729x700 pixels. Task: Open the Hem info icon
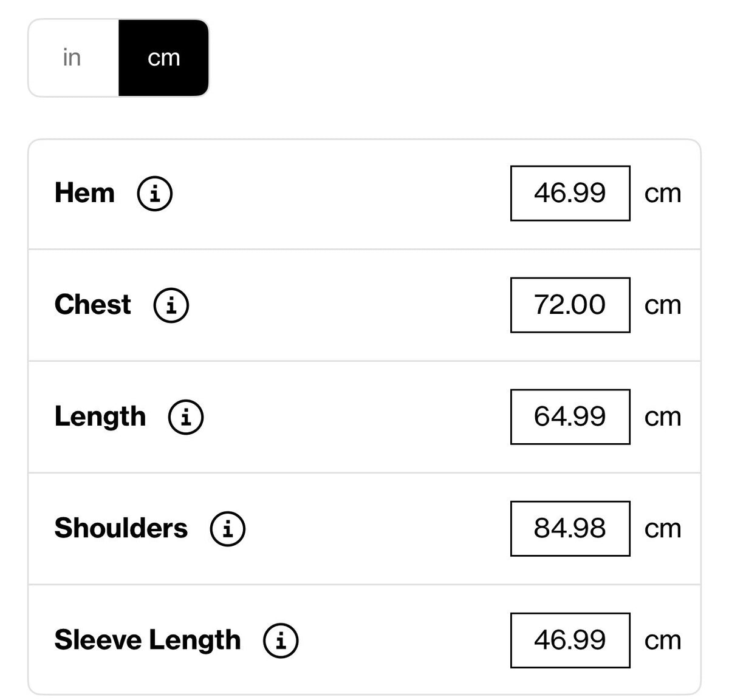155,193
